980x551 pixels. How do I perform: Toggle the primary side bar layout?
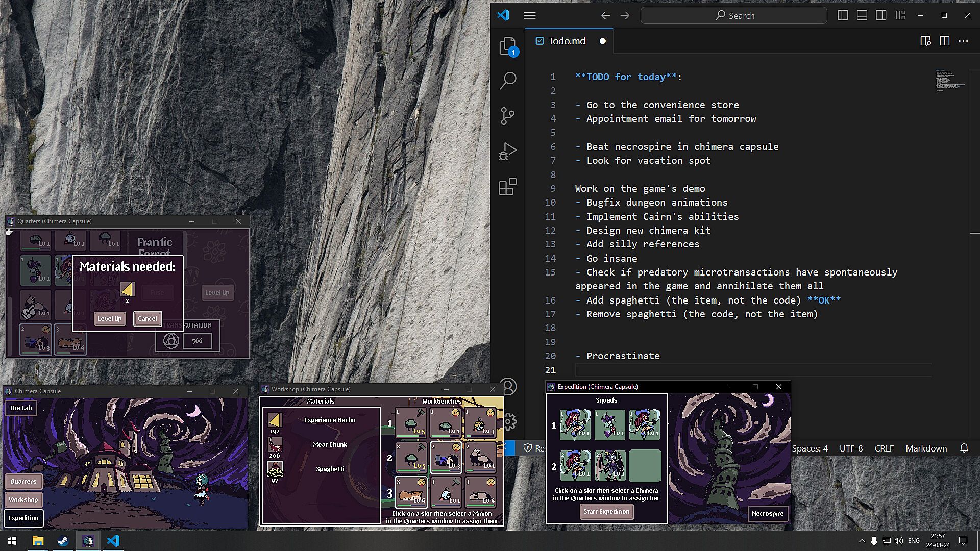843,15
